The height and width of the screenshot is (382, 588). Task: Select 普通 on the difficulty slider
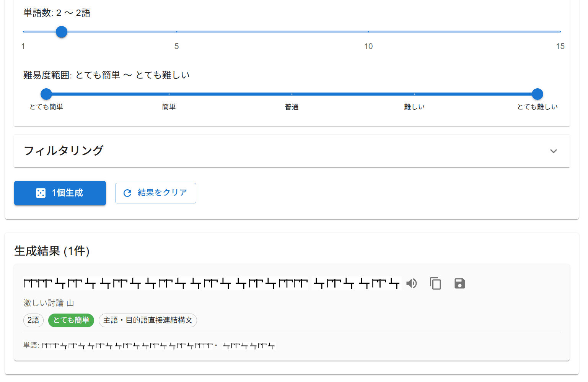point(292,94)
